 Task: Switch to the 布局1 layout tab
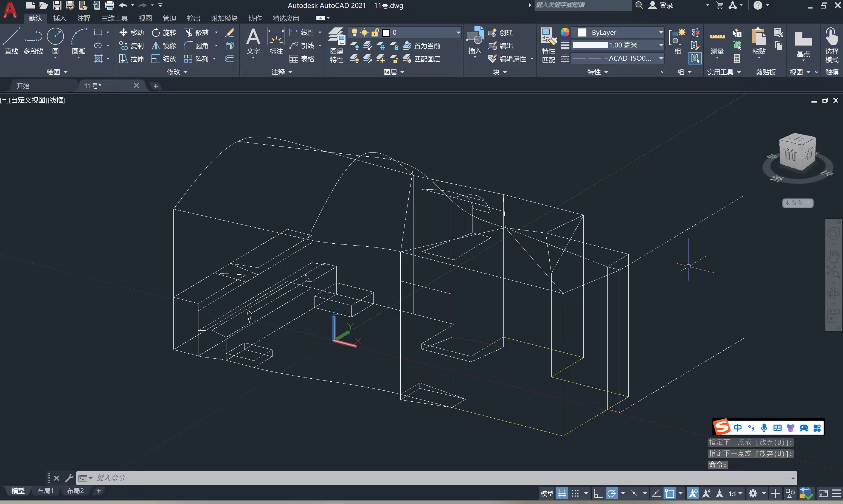[45, 491]
